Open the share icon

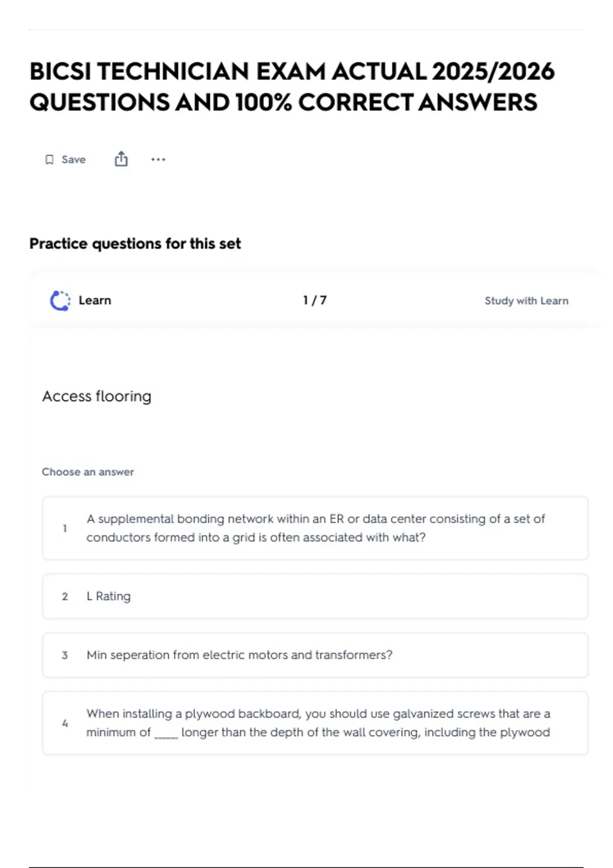pos(121,159)
